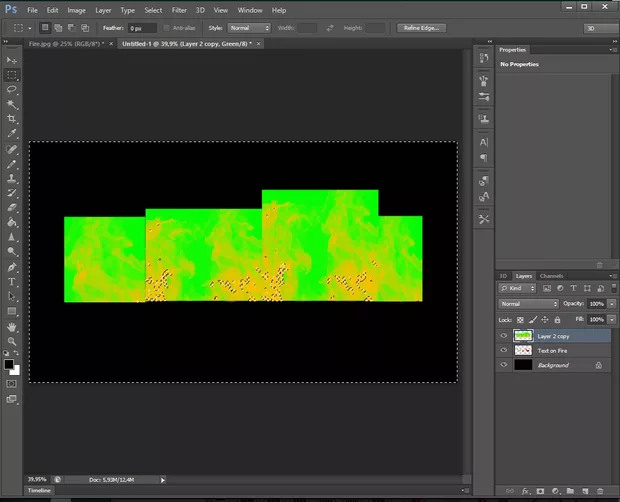The height and width of the screenshot is (502, 620).
Task: Select the Zoom tool in toolbar
Action: coord(12,341)
